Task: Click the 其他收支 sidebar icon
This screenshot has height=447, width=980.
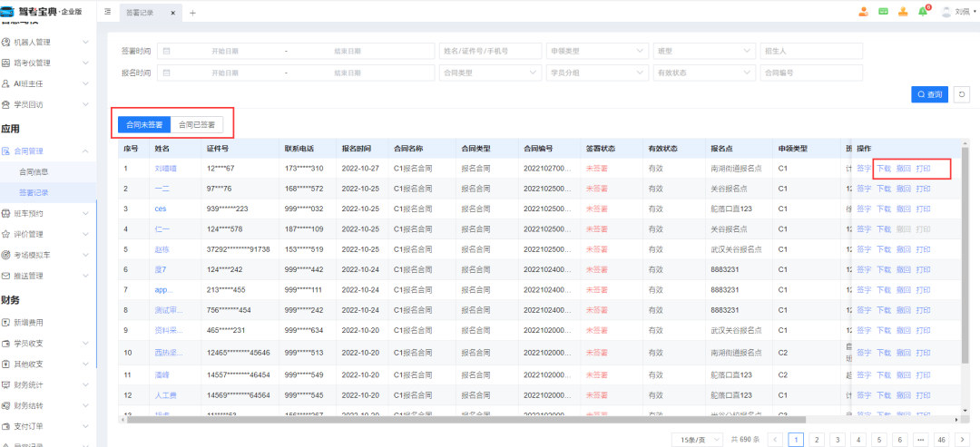Action: (6, 364)
